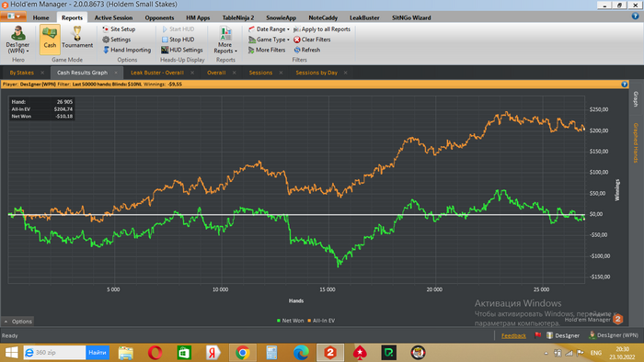This screenshot has width=644, height=362.
Task: Open the application menu button
Action: (14, 17)
